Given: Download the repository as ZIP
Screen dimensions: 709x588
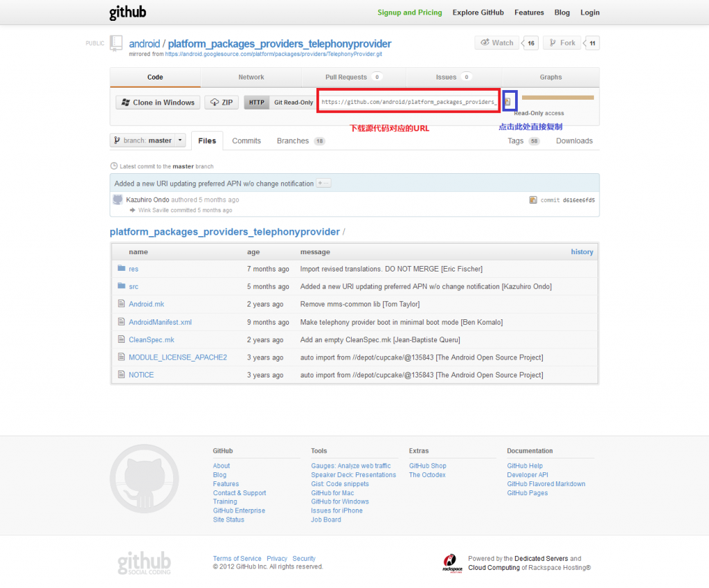Looking at the screenshot, I should (x=222, y=103).
